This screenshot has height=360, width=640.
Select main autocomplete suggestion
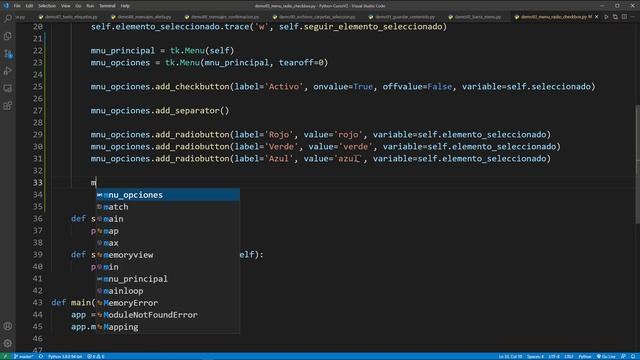(x=168, y=219)
